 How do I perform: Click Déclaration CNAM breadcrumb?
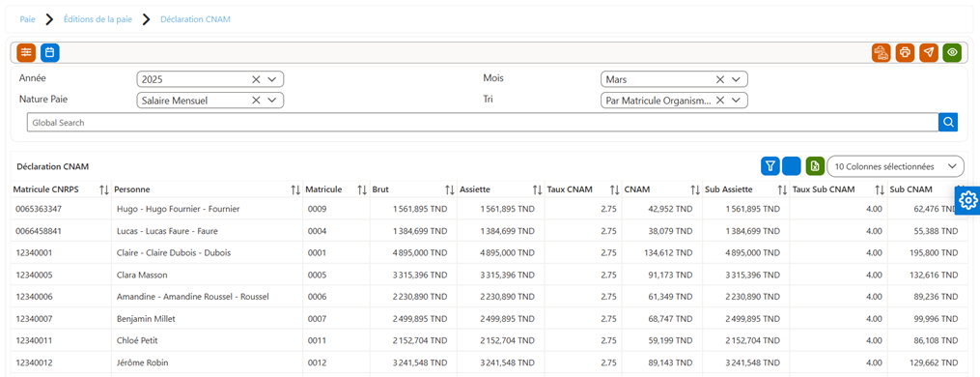click(196, 19)
